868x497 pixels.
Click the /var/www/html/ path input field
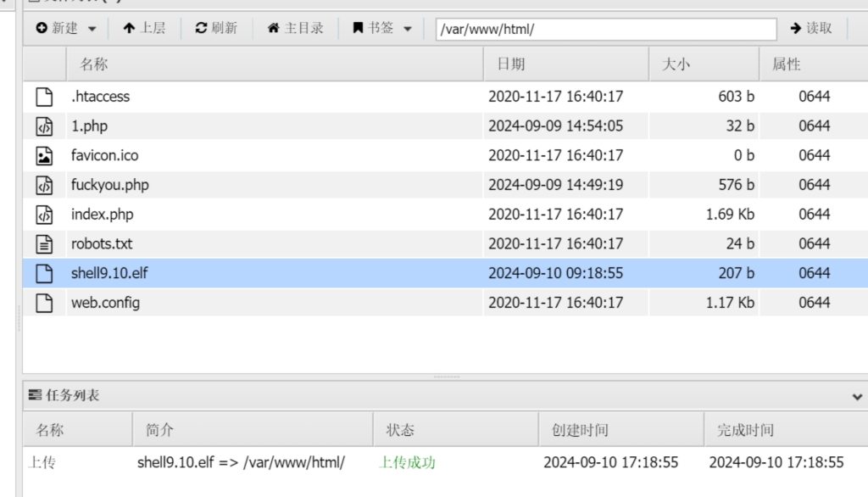(x=606, y=29)
